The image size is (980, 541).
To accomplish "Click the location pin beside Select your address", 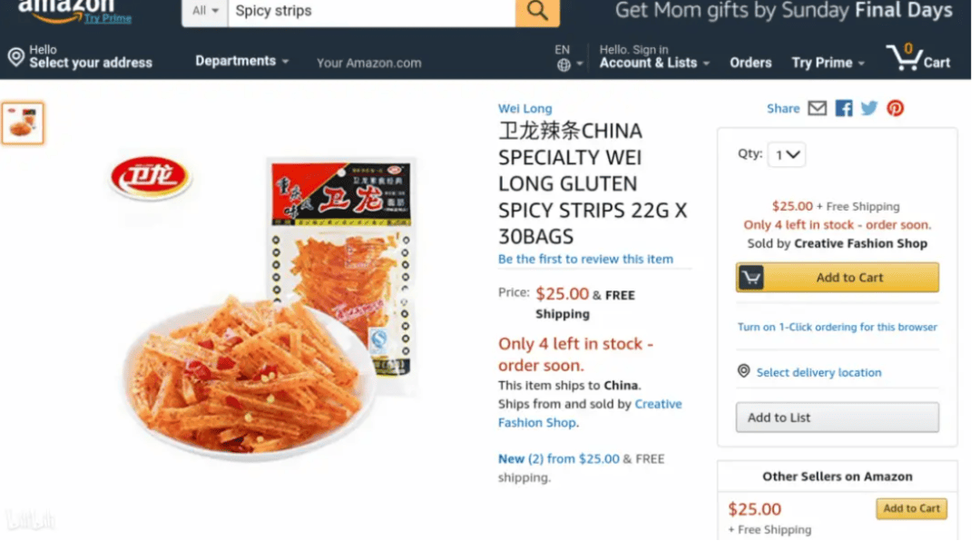I will (16, 57).
